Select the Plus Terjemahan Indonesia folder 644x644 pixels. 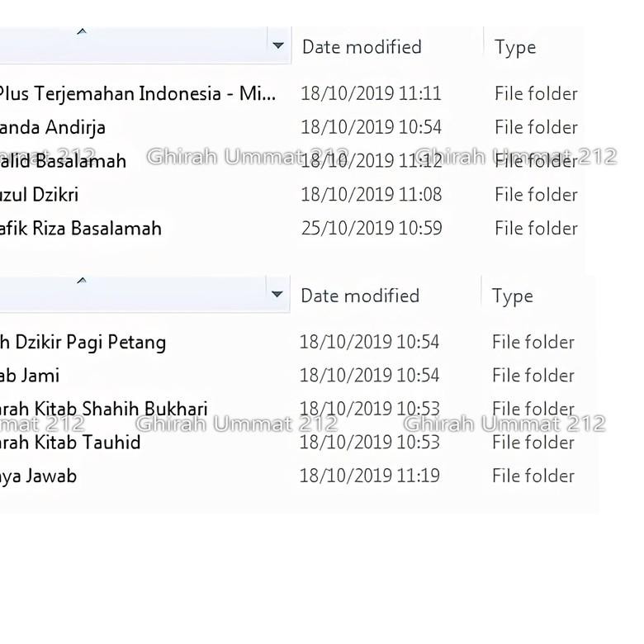(x=137, y=93)
